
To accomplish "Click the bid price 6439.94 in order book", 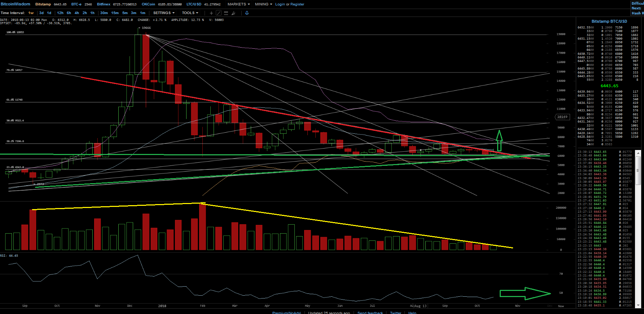I will [x=586, y=92].
